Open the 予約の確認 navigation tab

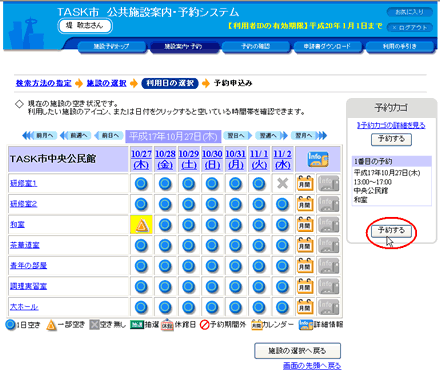[x=256, y=46]
